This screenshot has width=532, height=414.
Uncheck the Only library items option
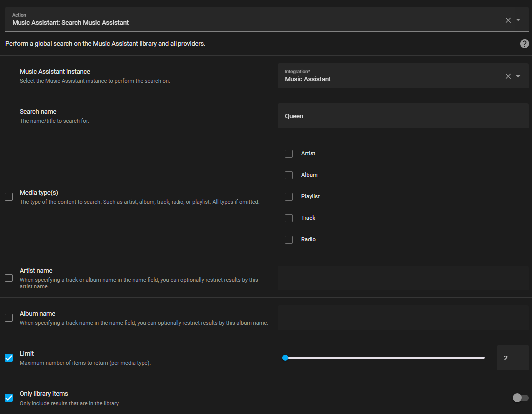8,397
